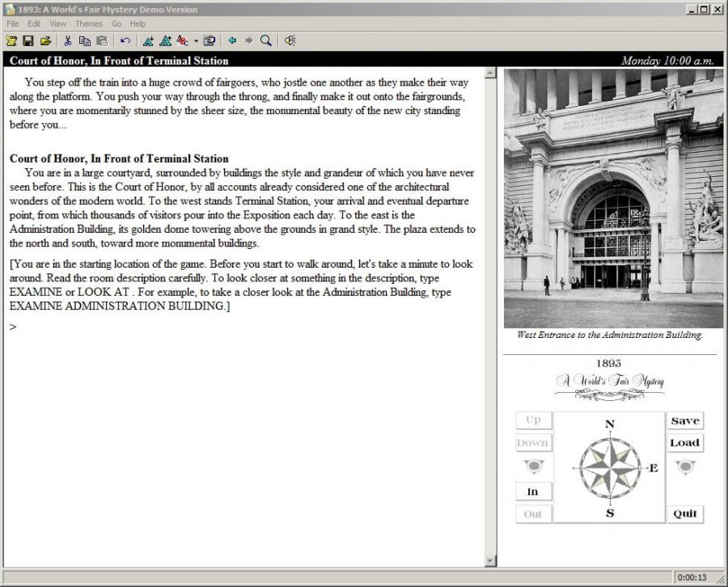Click the Up direction button
The width and height of the screenshot is (728, 587).
(534, 420)
